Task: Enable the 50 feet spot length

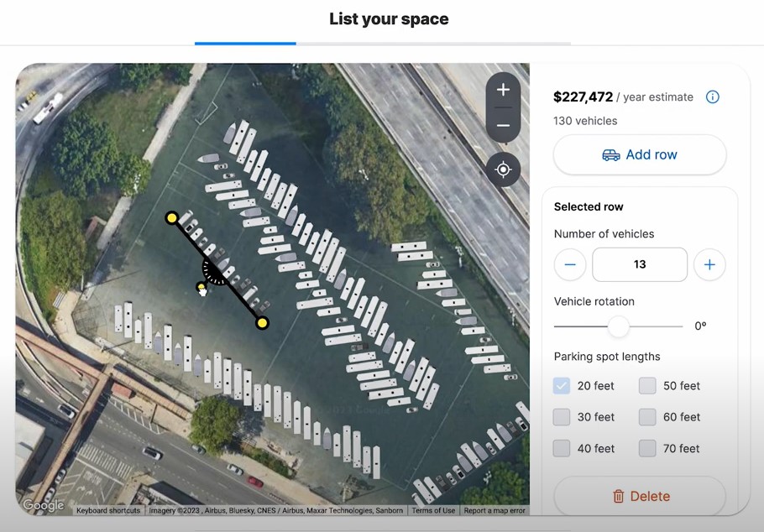Action: 647,386
